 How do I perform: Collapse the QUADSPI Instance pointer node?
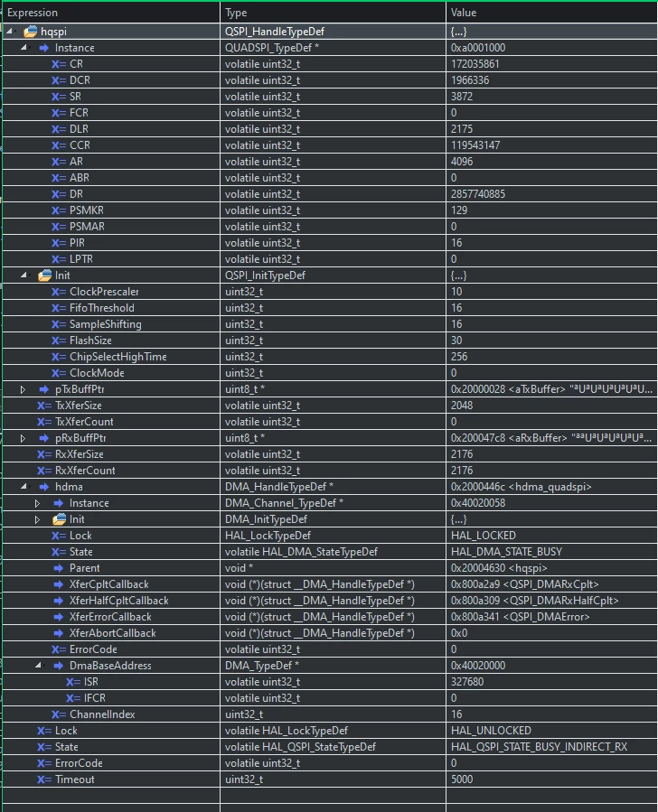point(23,47)
